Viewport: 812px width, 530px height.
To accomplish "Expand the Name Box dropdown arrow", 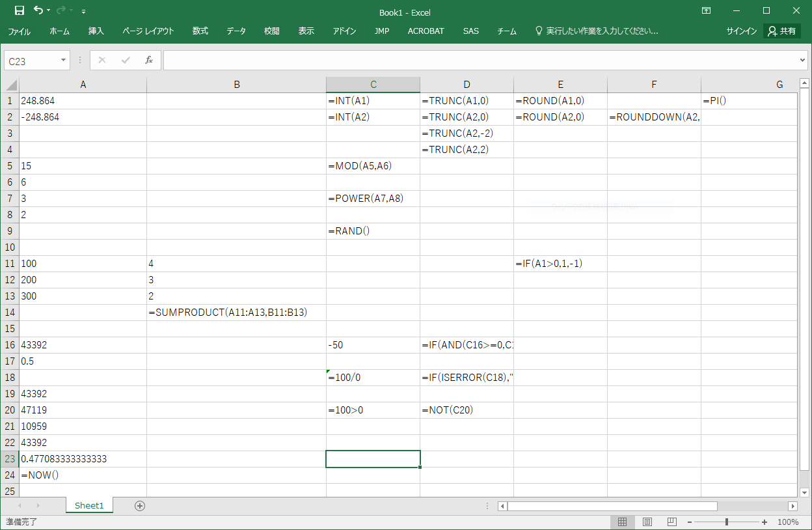I will [63, 61].
